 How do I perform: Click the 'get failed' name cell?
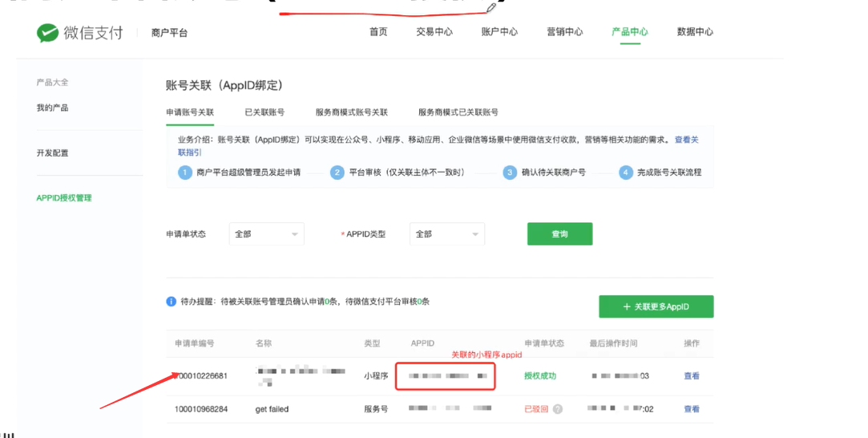pos(272,409)
